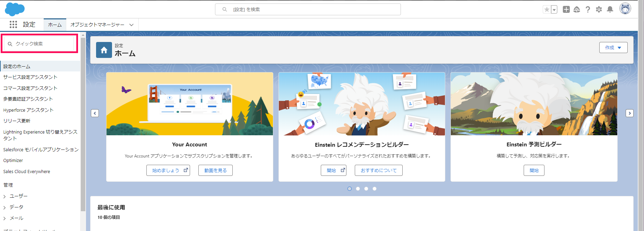
Task: Click 開始 under Einstein レコメンデーションビルダー
Action: tap(334, 170)
